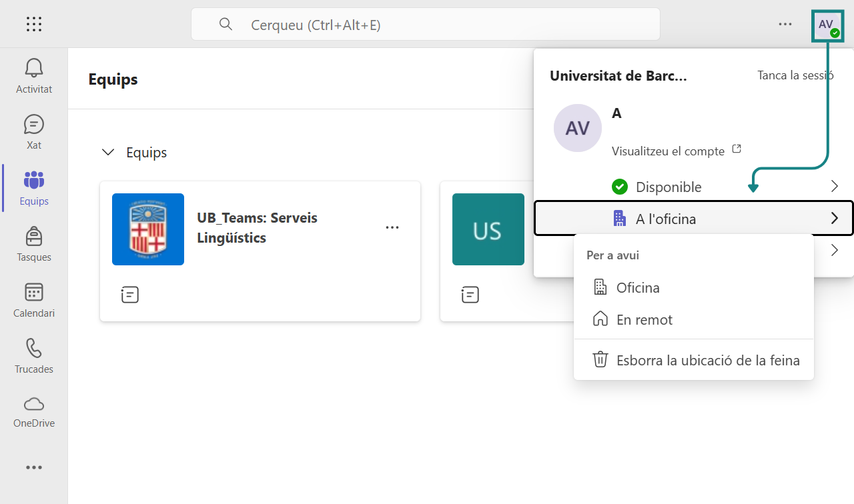The width and height of the screenshot is (854, 504).
Task: Open the app launcher grid
Action: pyautogui.click(x=34, y=25)
